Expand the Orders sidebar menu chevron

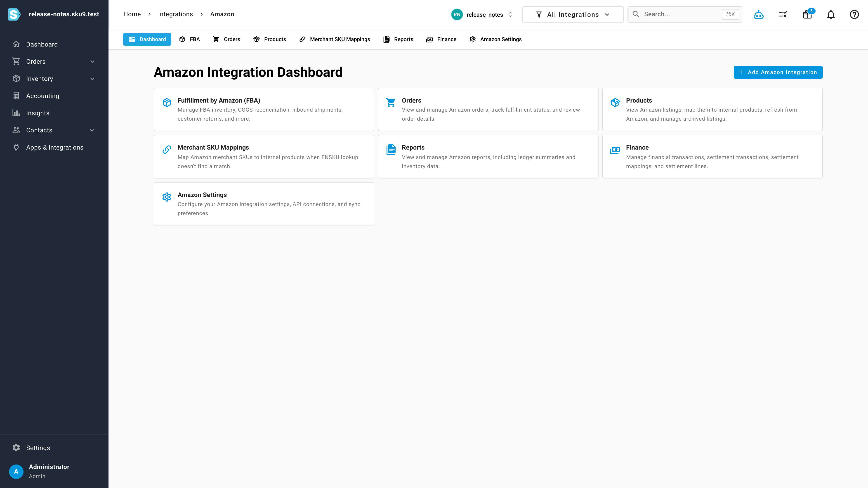(x=92, y=62)
